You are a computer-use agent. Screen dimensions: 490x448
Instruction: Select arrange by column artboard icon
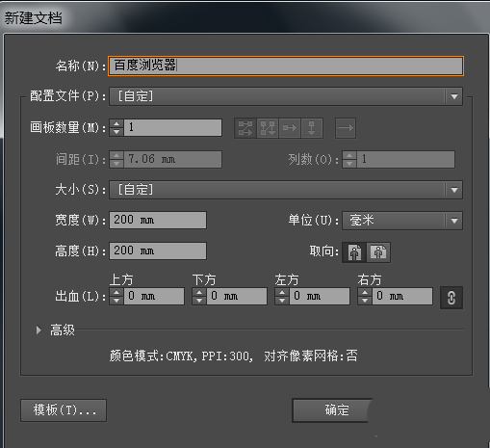click(312, 128)
